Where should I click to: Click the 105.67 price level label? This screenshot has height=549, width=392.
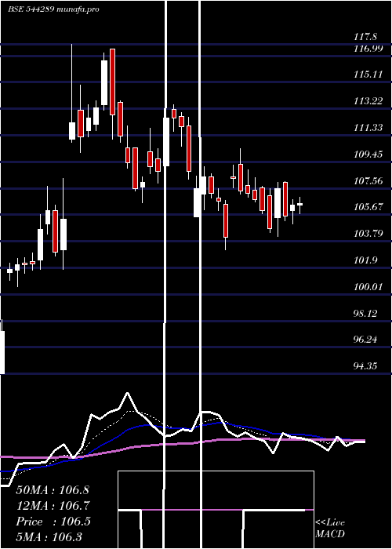coord(368,207)
